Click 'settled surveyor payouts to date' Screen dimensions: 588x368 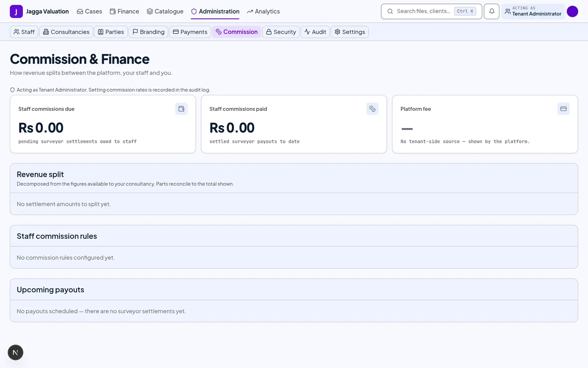[x=254, y=141]
